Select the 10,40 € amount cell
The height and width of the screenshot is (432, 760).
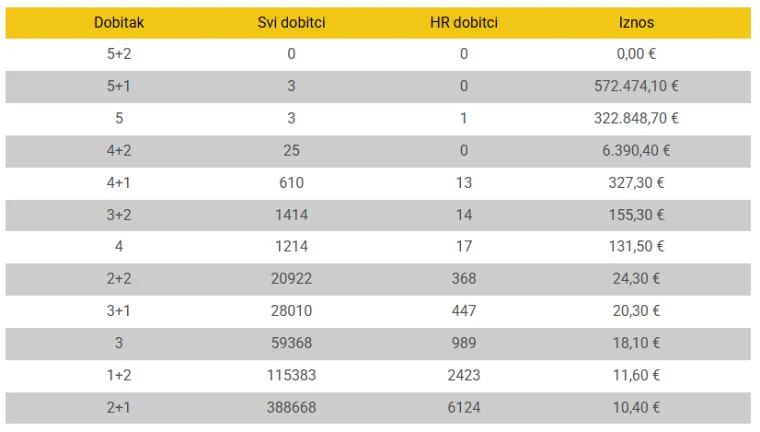636,408
